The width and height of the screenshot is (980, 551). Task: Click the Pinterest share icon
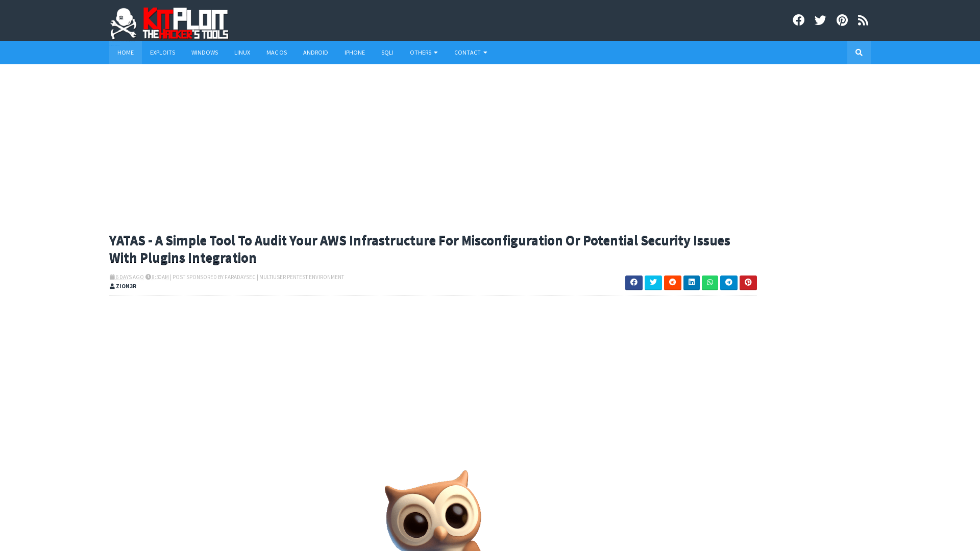pos(748,283)
